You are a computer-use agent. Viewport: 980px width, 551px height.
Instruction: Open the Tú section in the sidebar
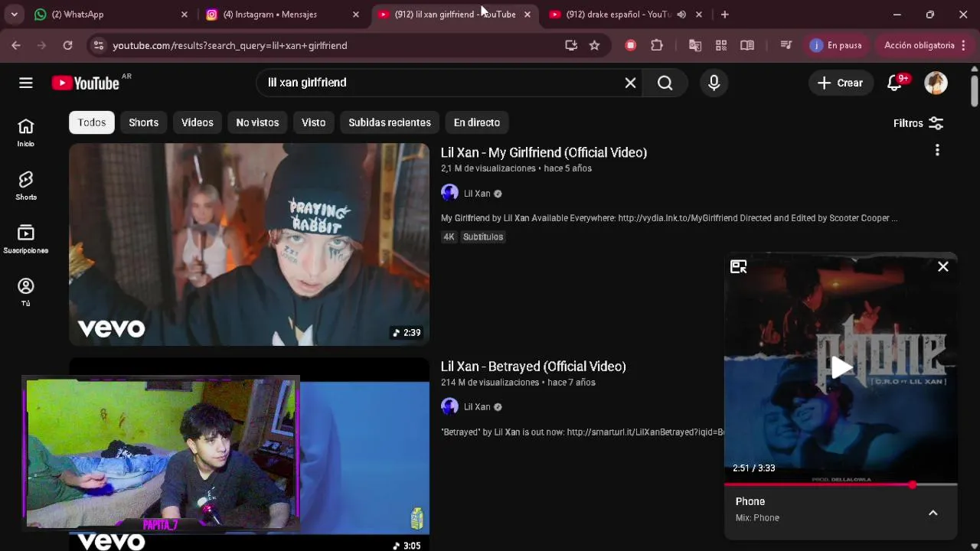click(26, 292)
